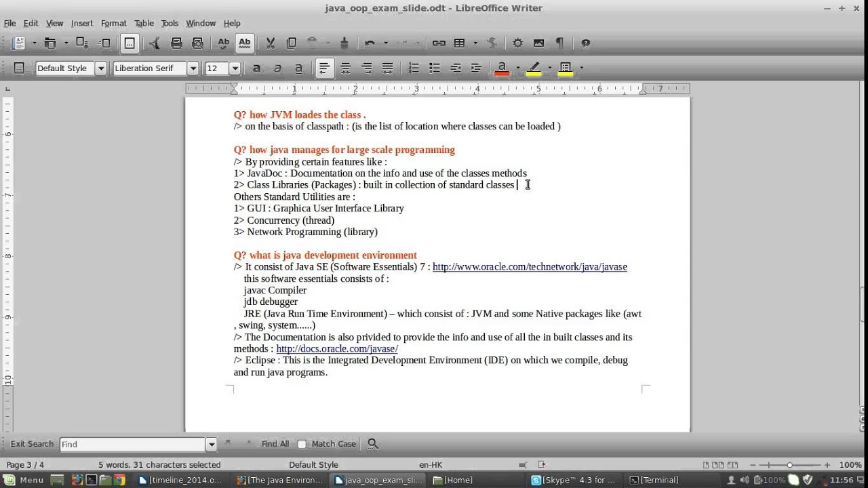Toggle AutoSpellcheck (Ab wavy underline)
The height and width of the screenshot is (488, 868).
coord(245,43)
